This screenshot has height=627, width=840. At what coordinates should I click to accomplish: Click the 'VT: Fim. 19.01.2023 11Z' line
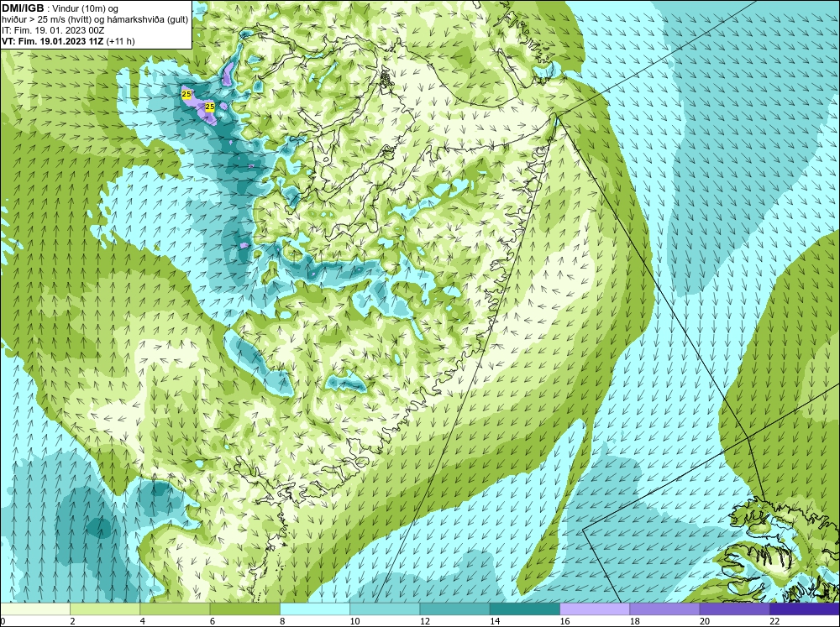[x=54, y=41]
